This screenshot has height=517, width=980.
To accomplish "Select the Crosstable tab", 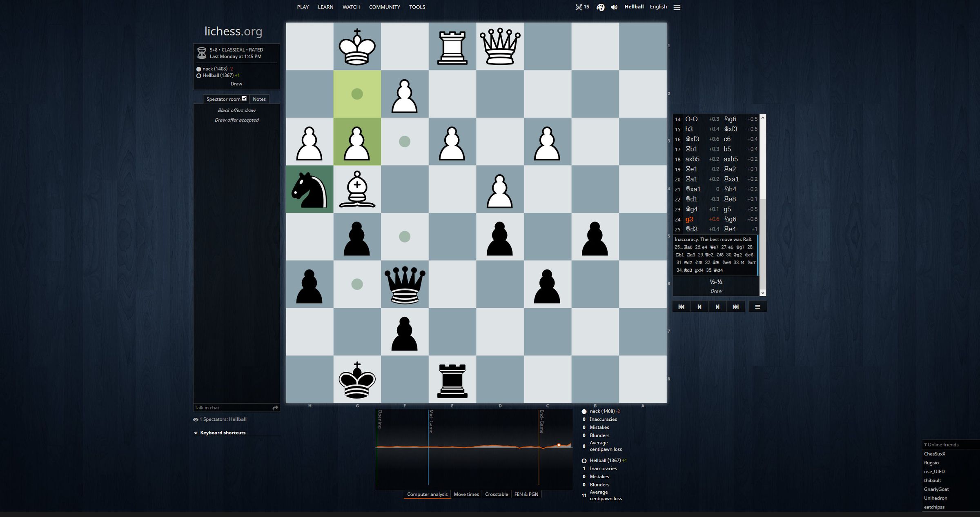I will [x=497, y=494].
